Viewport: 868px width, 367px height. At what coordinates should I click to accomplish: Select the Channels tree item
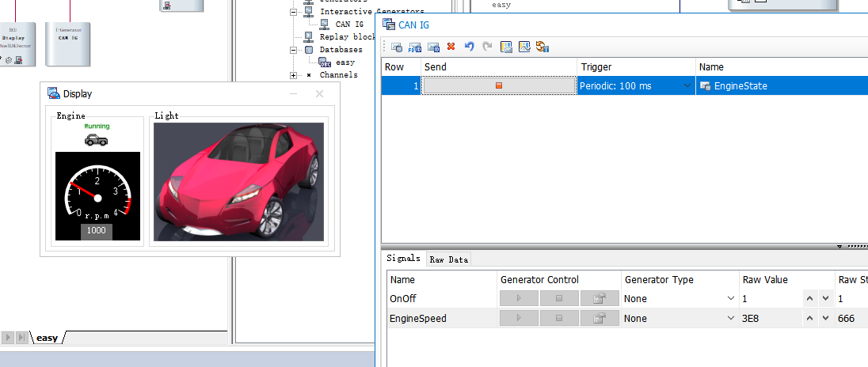338,75
